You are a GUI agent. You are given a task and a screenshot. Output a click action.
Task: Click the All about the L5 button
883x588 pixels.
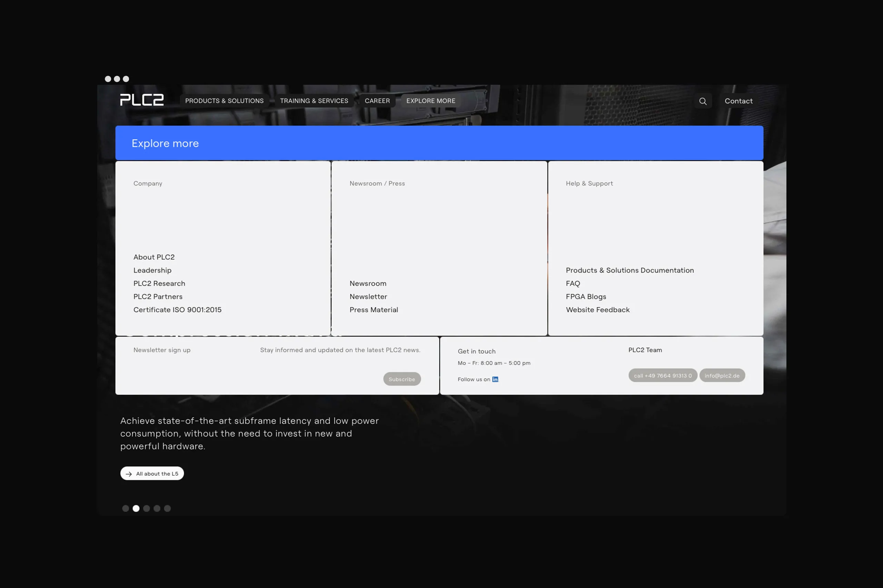click(152, 473)
